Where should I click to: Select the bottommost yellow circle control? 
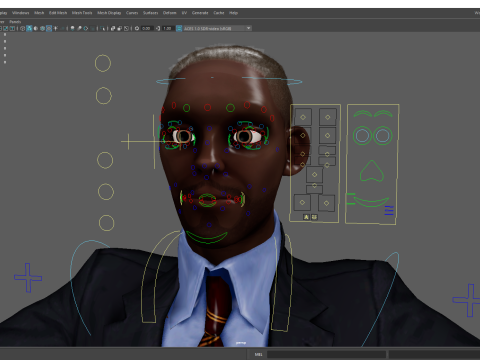coord(106,223)
